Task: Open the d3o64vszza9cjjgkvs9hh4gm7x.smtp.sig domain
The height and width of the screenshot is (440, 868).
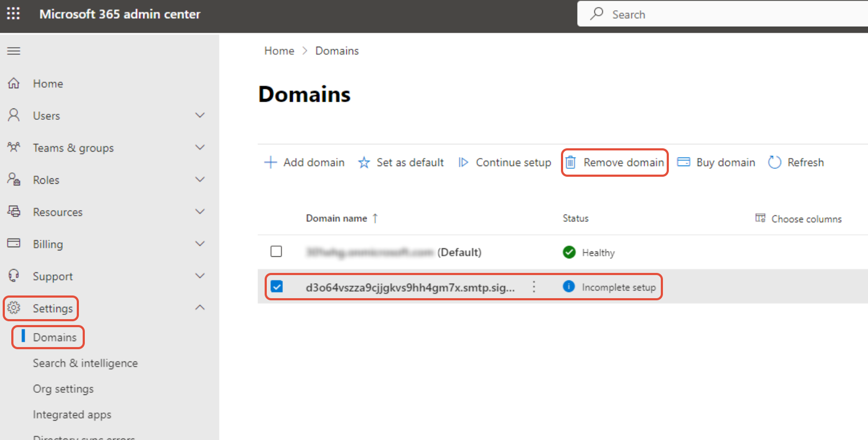Action: 410,287
